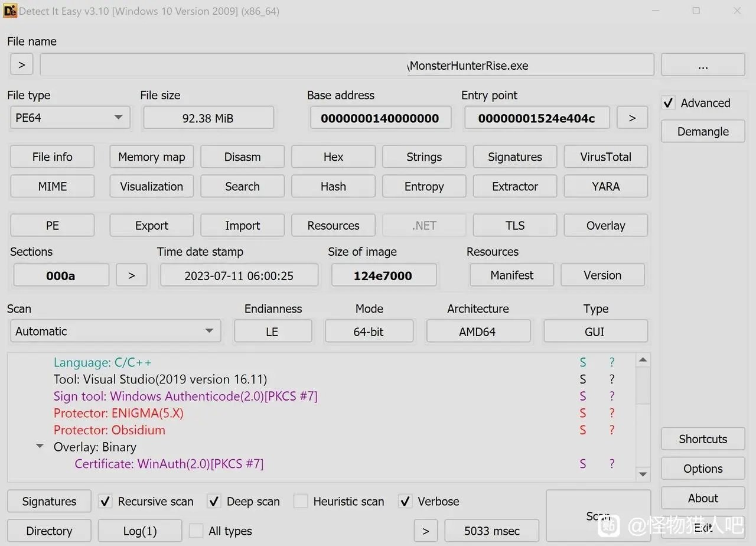Open the Strings view

click(x=424, y=157)
